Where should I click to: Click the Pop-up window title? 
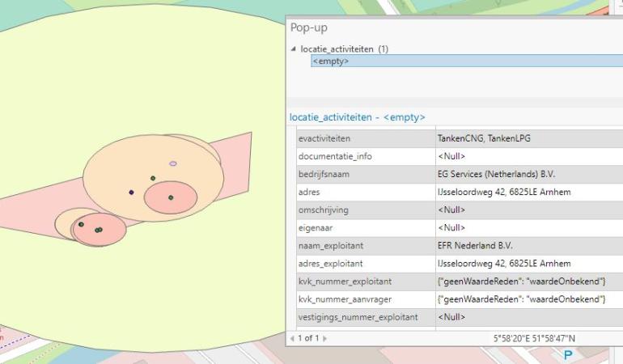(x=308, y=28)
